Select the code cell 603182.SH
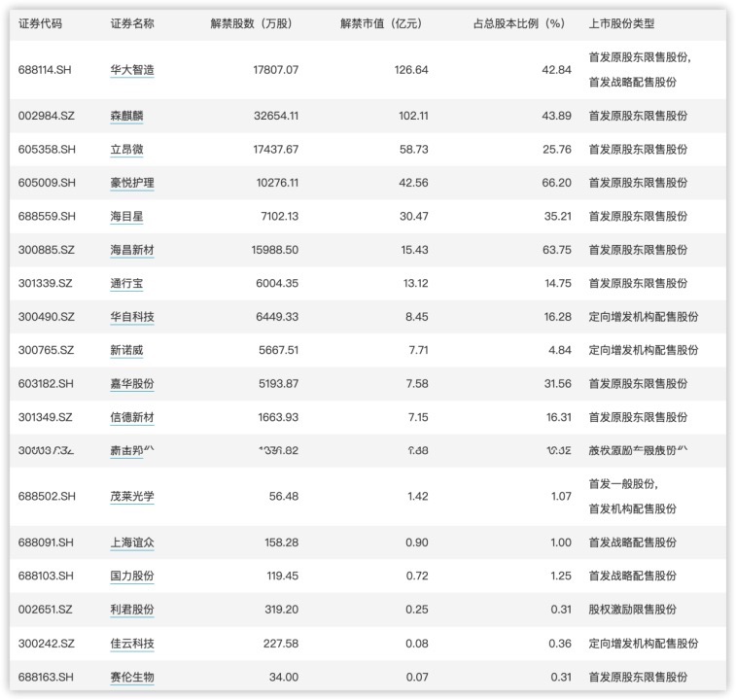Screen dimensions: 736x700 pos(46,384)
